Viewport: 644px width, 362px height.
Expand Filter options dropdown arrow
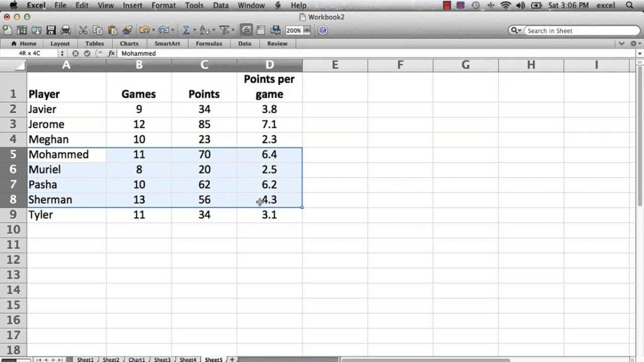(233, 31)
